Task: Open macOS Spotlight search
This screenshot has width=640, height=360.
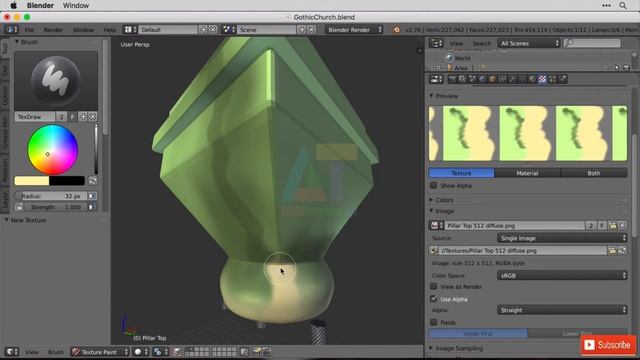Action: [623, 5]
